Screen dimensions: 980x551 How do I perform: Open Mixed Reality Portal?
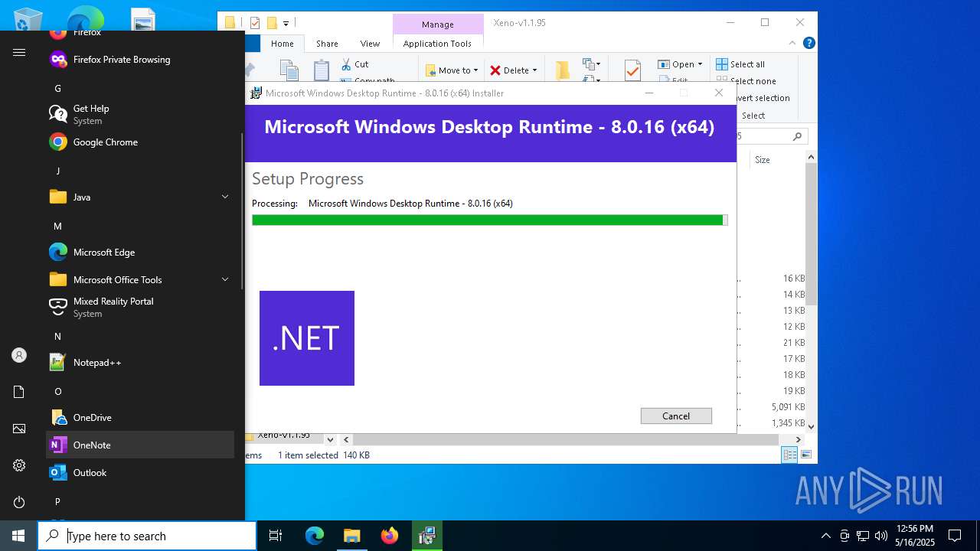pos(140,307)
